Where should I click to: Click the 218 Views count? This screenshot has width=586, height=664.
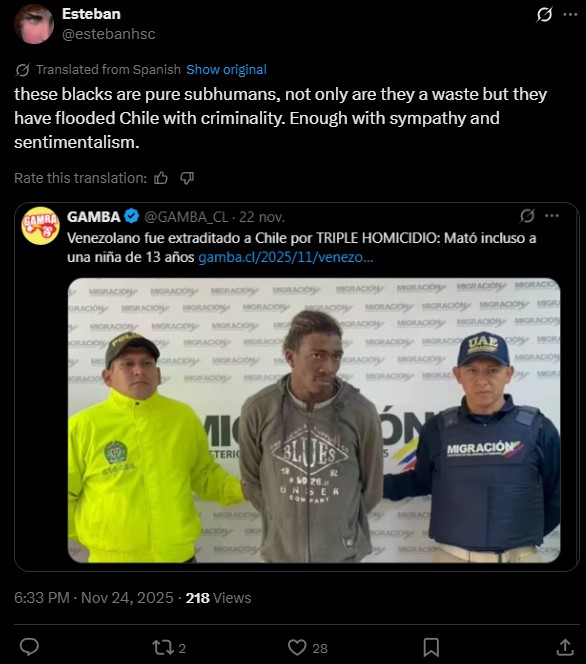(218, 598)
